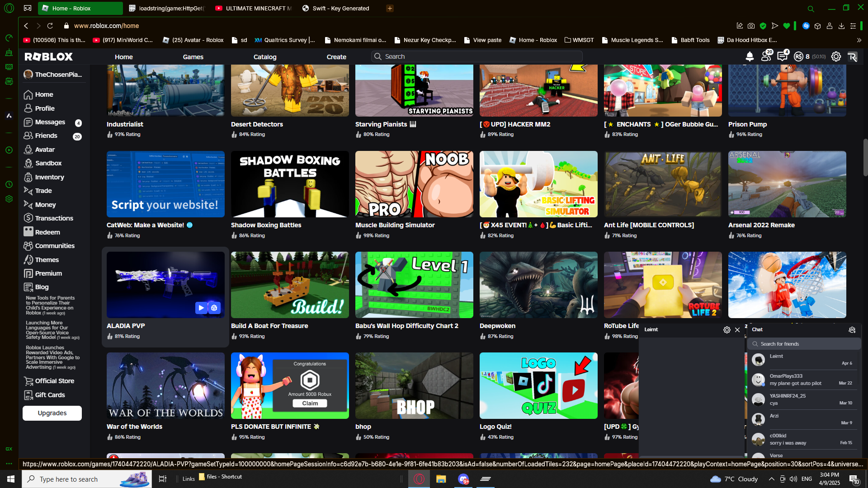Click the play icon on ALADIA PVP

click(201, 308)
